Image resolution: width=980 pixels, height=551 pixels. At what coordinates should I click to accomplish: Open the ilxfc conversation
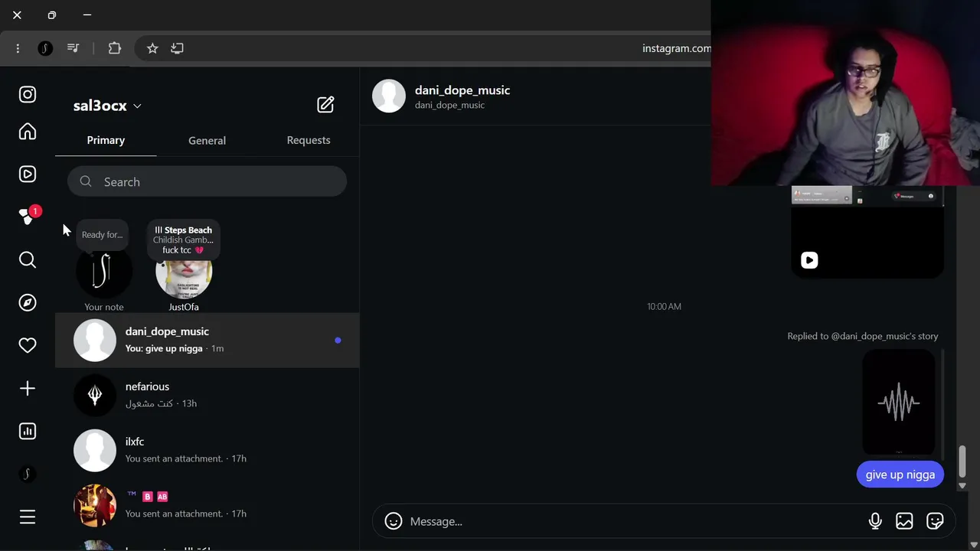[x=207, y=450]
